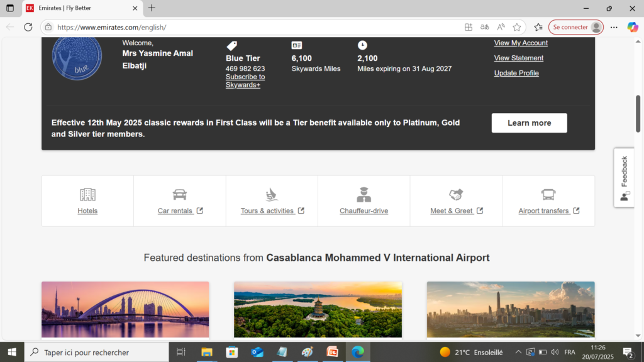Screen dimensions: 644x362
Task: Open PowerPoint from the taskbar
Action: (x=332, y=352)
